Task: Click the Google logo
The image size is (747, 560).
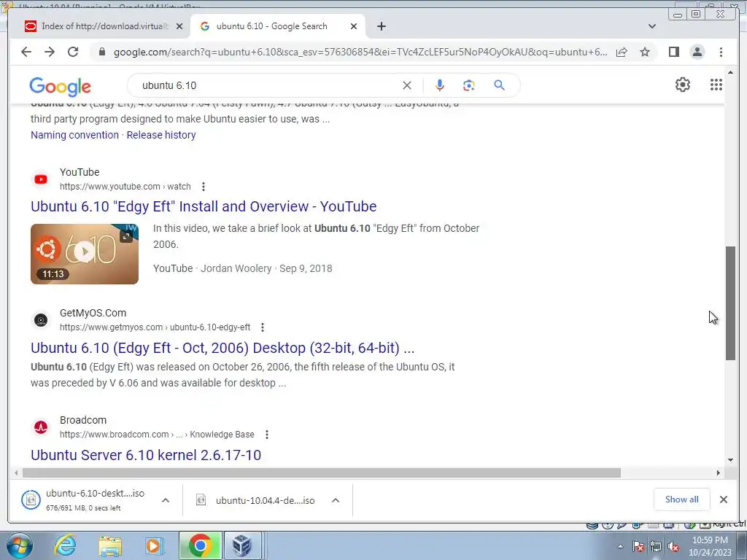Action: (60, 87)
